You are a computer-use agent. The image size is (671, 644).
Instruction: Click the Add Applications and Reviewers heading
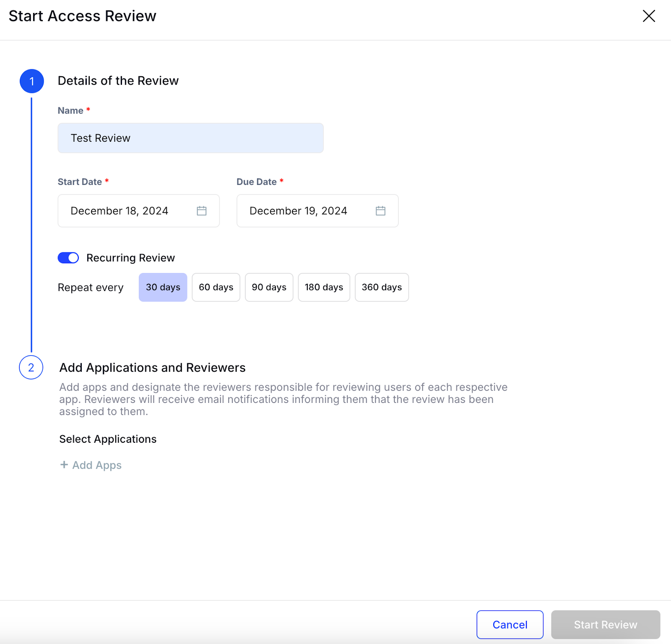(x=153, y=368)
